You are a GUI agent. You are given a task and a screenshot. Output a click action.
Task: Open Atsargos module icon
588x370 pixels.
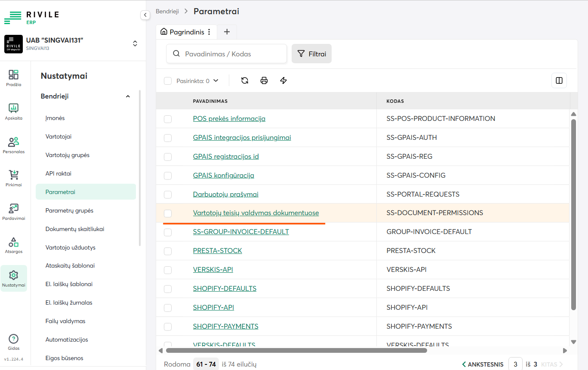point(14,245)
